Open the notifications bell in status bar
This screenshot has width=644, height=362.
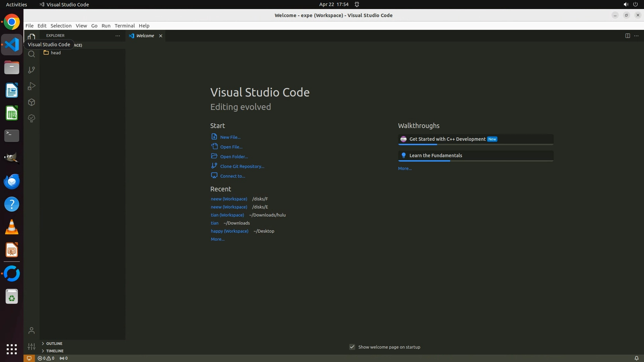636,358
